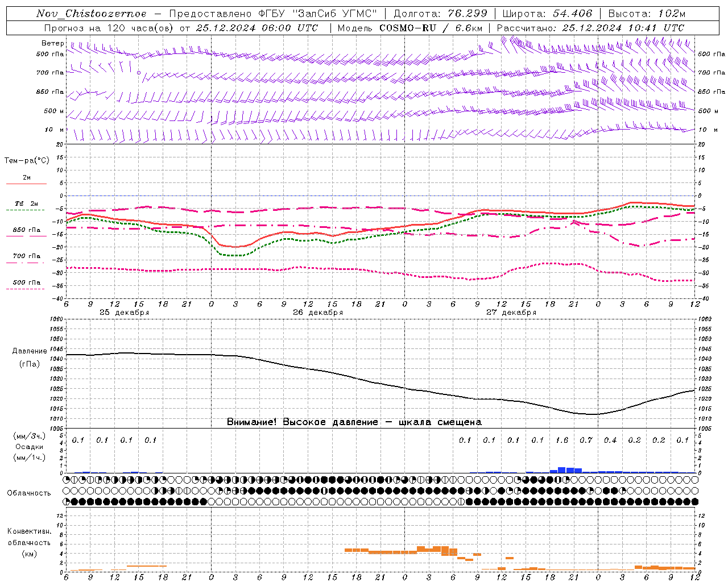Image resolution: width=728 pixels, height=582 pixels.
Task: Click the 0.4 precipitation value
Action: tap(610, 440)
